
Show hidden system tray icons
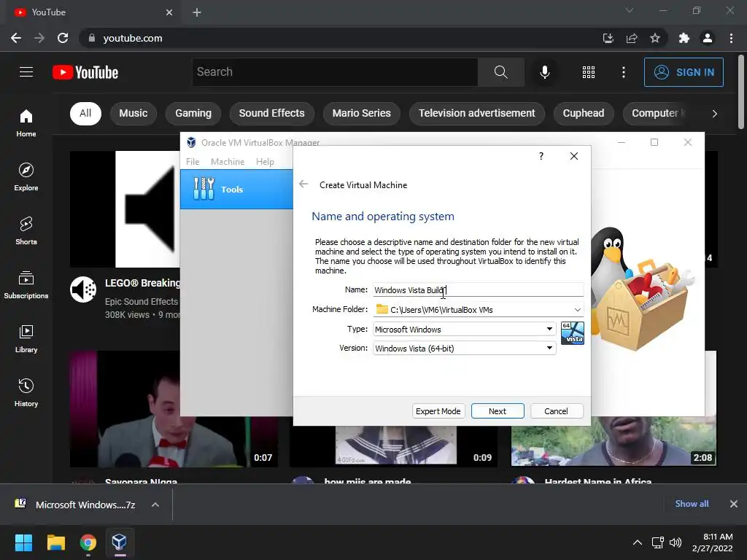coord(637,542)
